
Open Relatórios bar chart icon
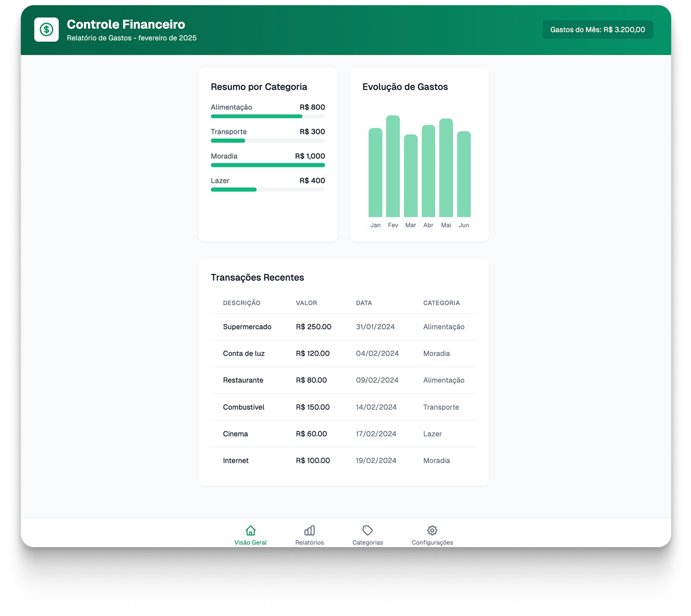309,530
